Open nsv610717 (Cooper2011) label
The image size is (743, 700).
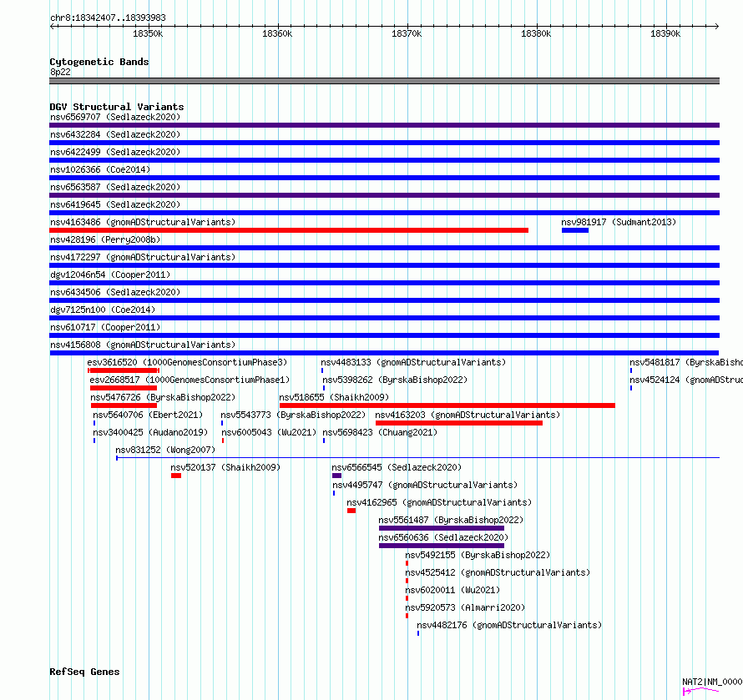coord(105,327)
